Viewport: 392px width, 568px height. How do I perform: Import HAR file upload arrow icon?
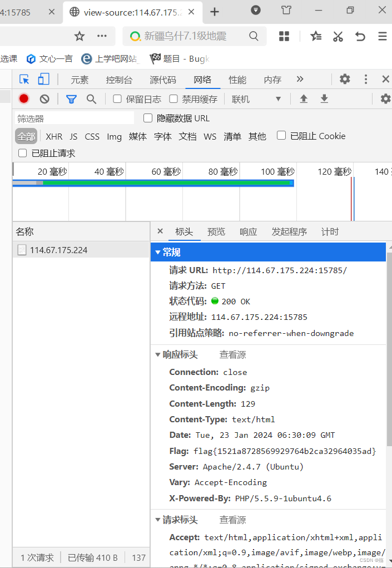click(x=304, y=98)
